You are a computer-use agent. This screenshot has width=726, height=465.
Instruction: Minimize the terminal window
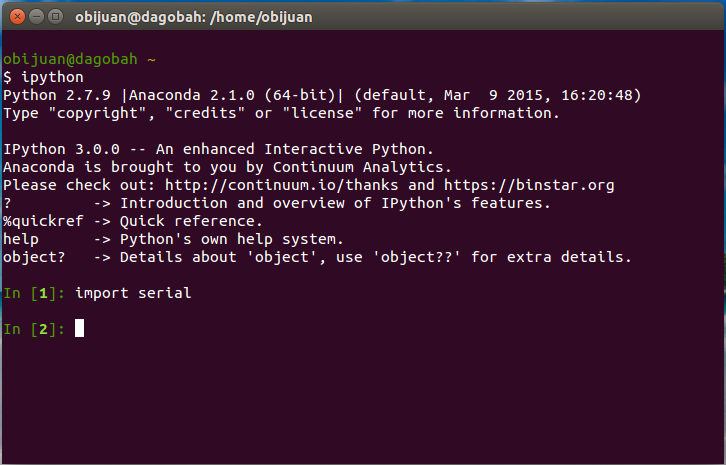(34, 15)
